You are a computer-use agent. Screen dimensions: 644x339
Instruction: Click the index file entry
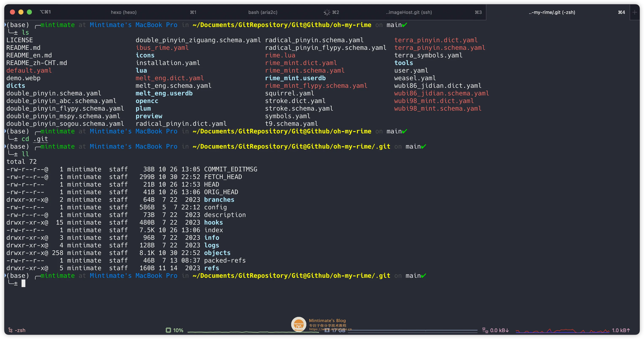click(x=213, y=230)
